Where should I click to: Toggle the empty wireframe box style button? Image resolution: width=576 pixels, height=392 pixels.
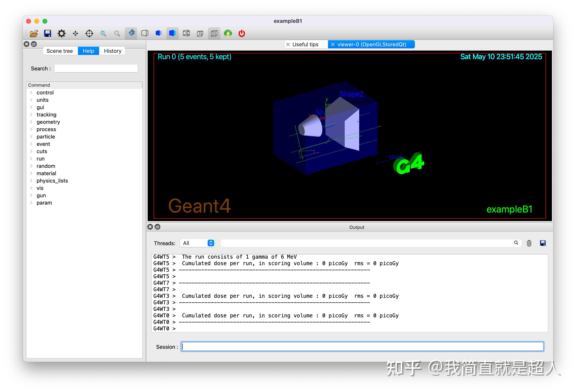(145, 33)
